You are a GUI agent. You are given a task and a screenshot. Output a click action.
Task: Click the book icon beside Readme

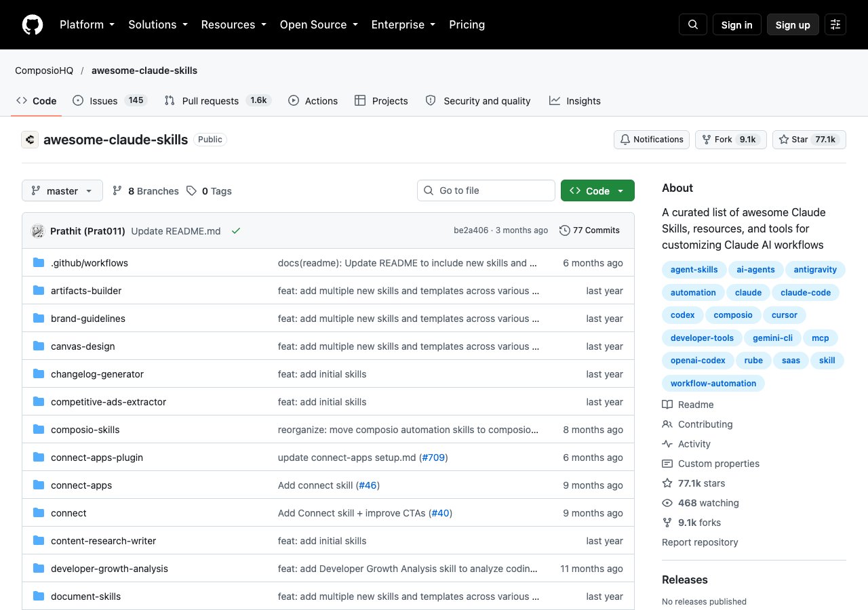pos(667,405)
